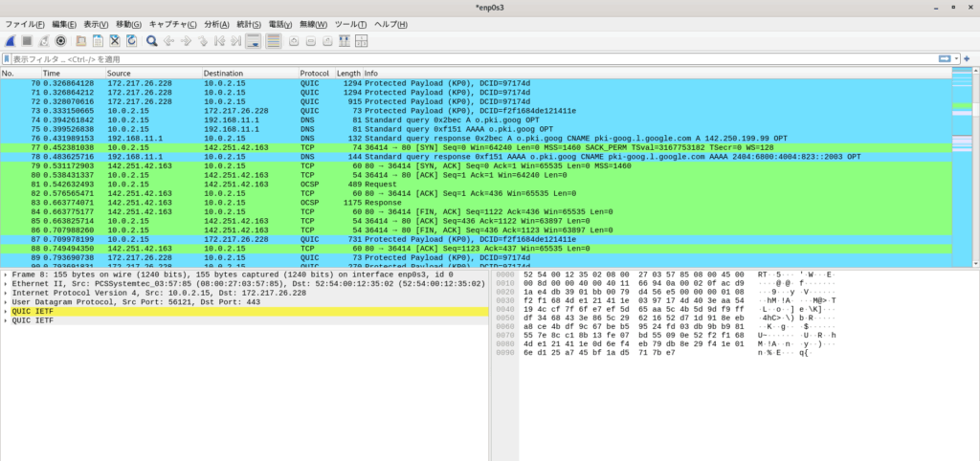Open the ヘルプ(H) menu
980x461 pixels.
(390, 24)
